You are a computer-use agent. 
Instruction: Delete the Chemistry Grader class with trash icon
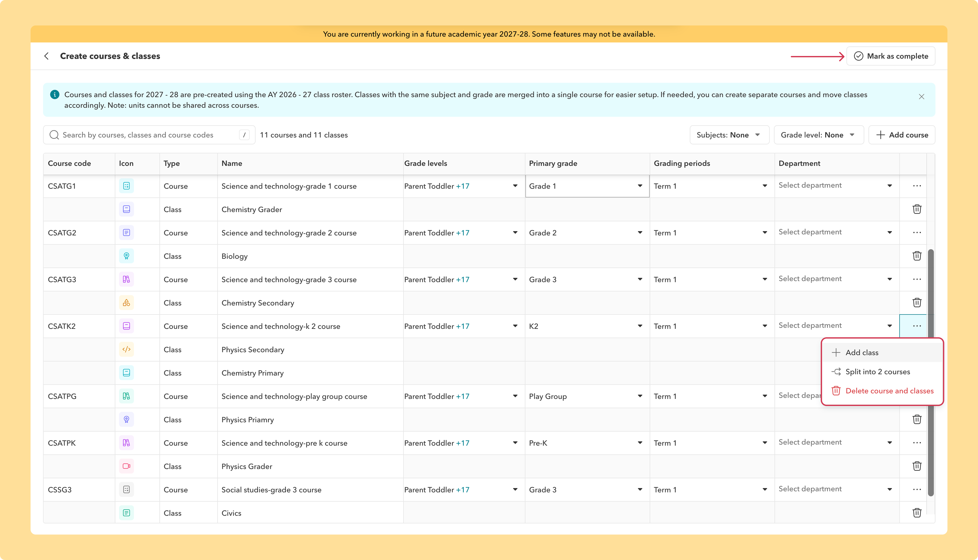pyautogui.click(x=917, y=209)
